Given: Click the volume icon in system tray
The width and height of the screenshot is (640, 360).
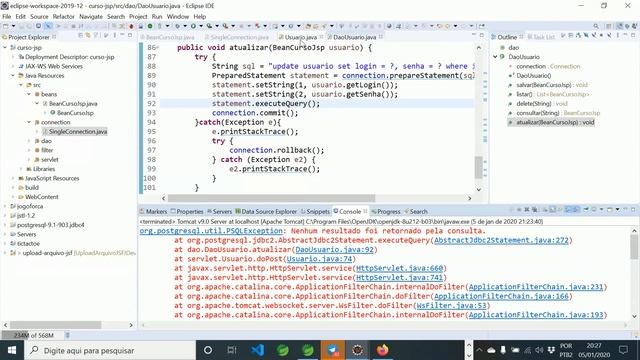Looking at the screenshot, I should coord(539,350).
